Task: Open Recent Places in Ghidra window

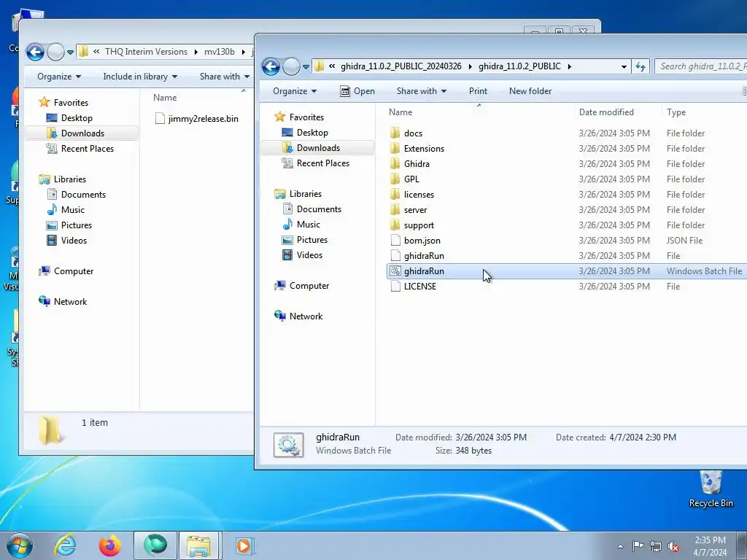Action: pyautogui.click(x=322, y=163)
